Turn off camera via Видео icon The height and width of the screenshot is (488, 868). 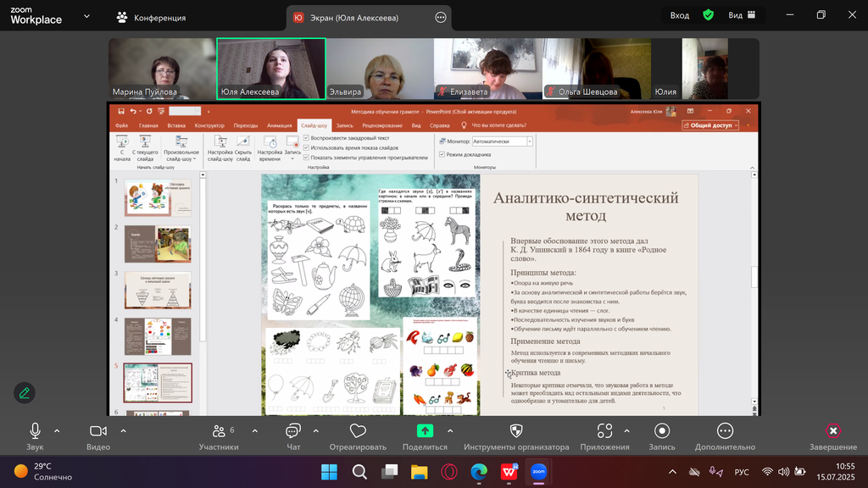pyautogui.click(x=98, y=431)
